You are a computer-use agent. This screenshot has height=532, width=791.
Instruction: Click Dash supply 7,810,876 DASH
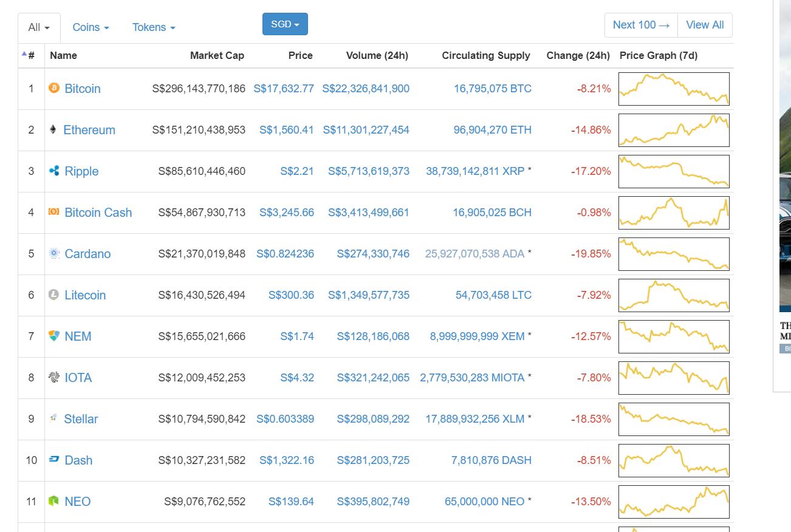tap(491, 460)
